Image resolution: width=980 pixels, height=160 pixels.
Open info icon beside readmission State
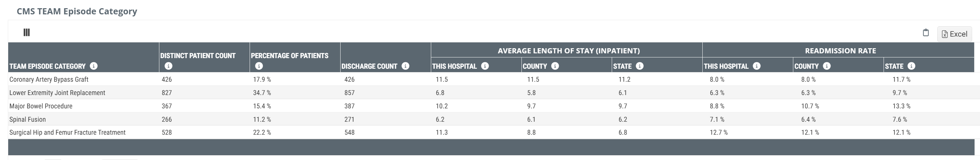(x=912, y=66)
